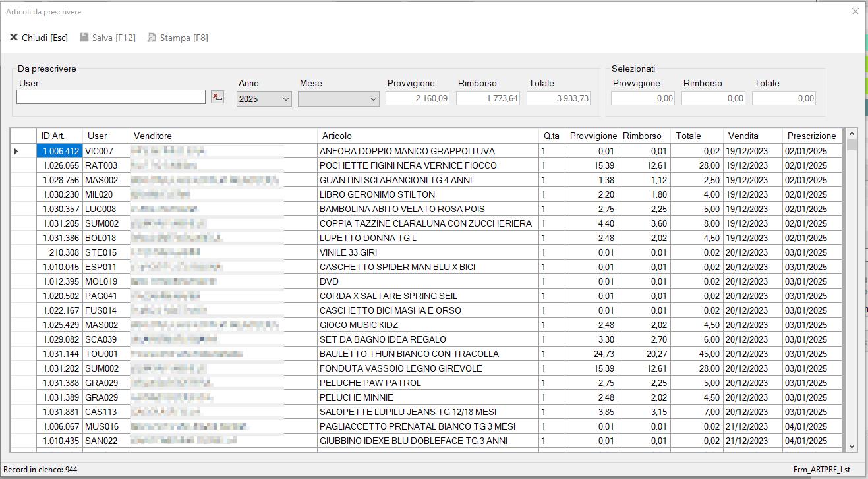The image size is (868, 479).
Task: Click Stampa [F8] print button
Action: pyautogui.click(x=178, y=38)
